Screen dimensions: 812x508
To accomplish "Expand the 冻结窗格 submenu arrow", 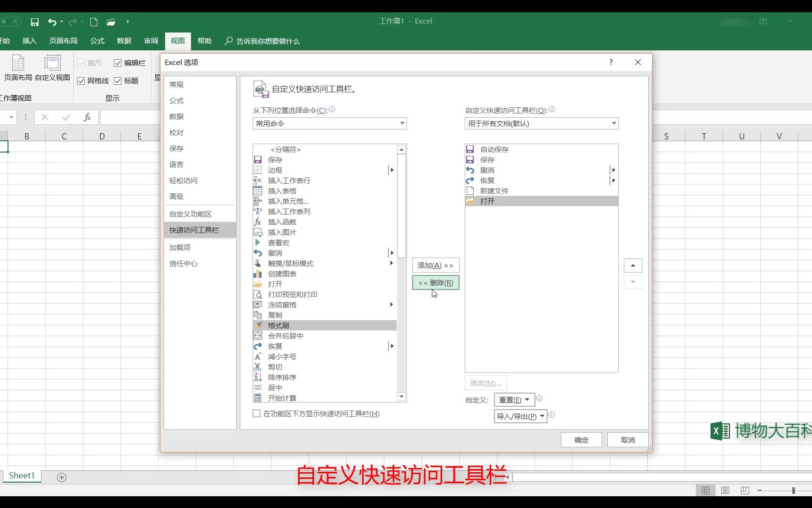I will [391, 305].
